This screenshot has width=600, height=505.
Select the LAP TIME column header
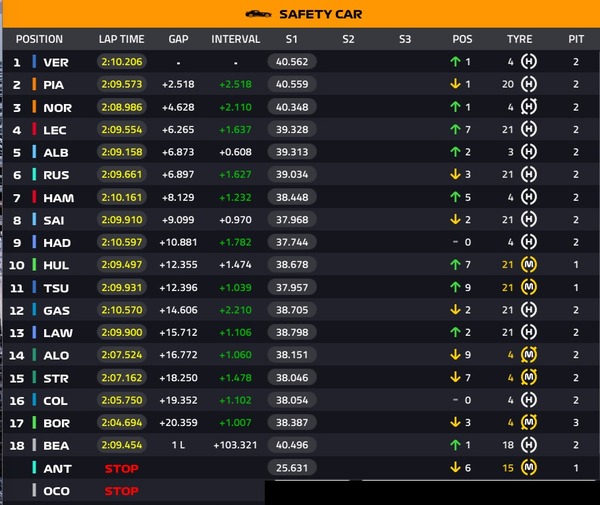(121, 39)
